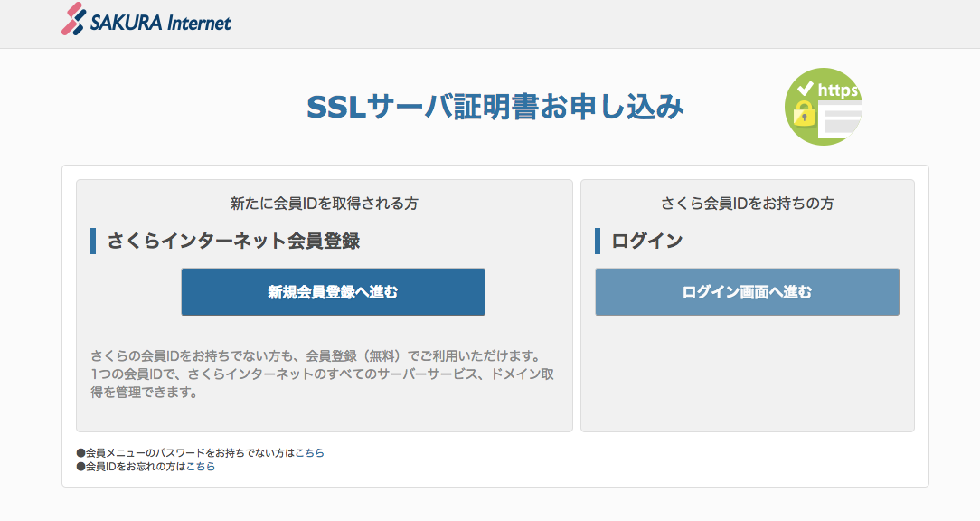
Task: Open the password help こちら link
Action: pos(310,452)
